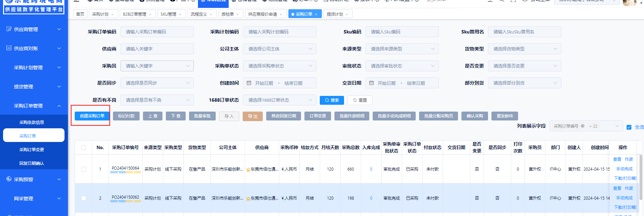
Task: Open the 1688订单状态 dropdown
Action: (280, 100)
